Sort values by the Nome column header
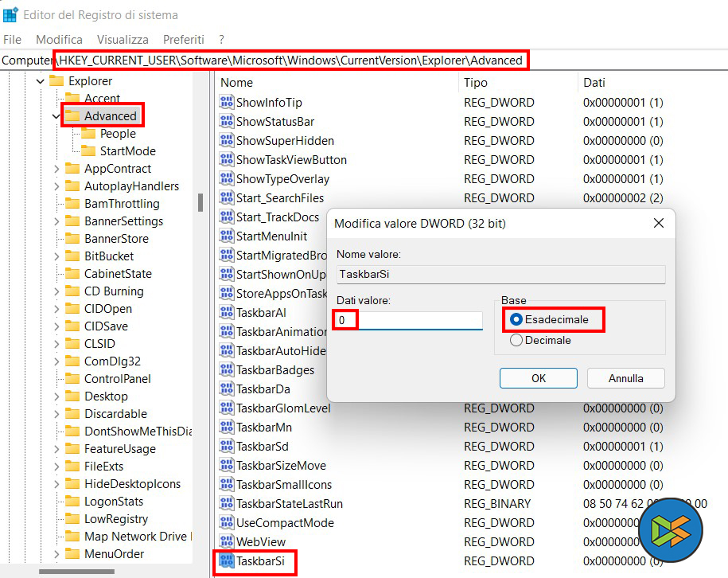Screen dimensions: 728x578 point(337,82)
